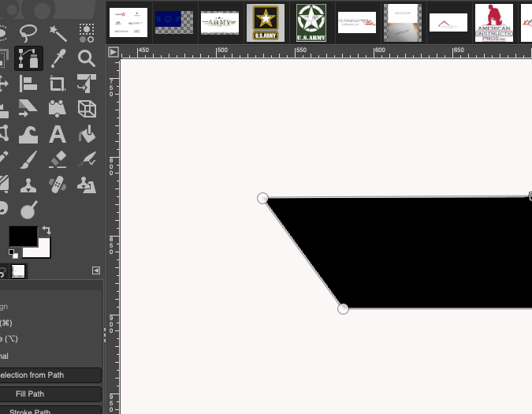The image size is (532, 414).
Task: Click the 500 mark on horizontal ruler
Action: click(x=222, y=50)
